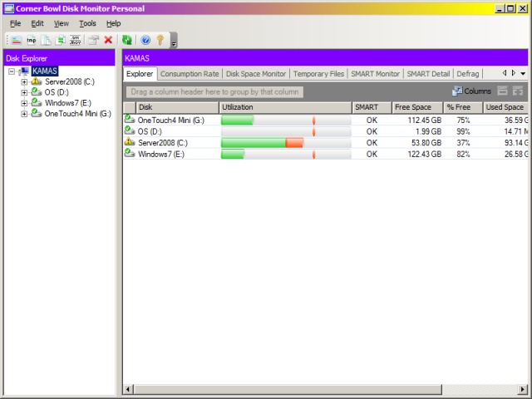Click the Windows7 utilization bar
The width and height of the screenshot is (532, 399).
tap(286, 154)
